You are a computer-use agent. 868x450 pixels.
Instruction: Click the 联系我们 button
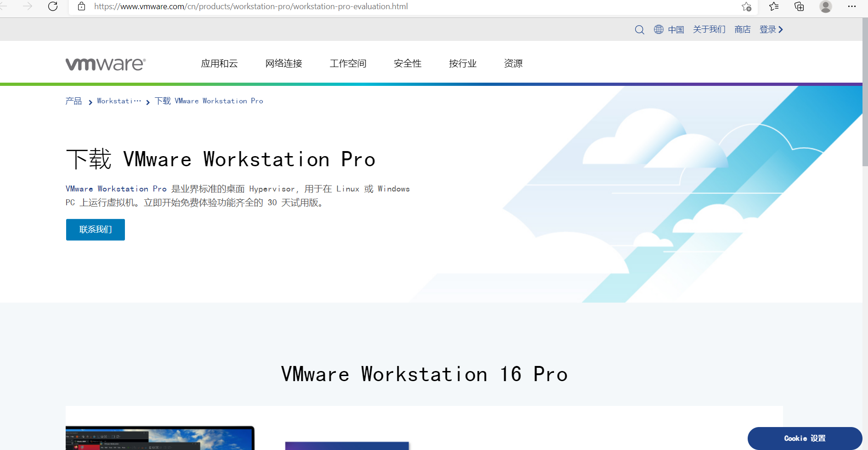point(95,229)
